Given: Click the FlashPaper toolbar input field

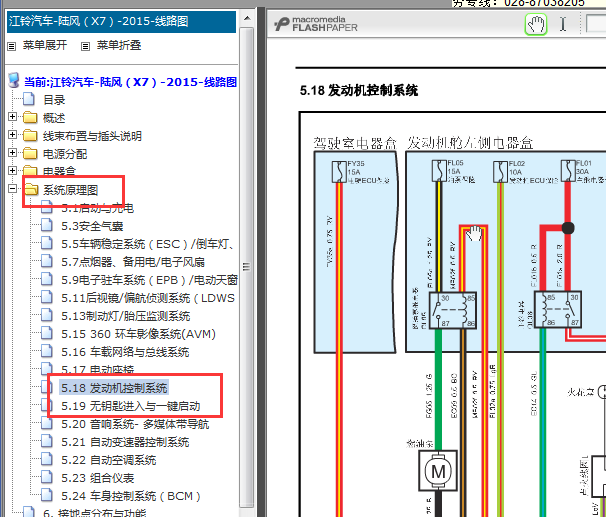Looking at the screenshot, I should pyautogui.click(x=596, y=24).
